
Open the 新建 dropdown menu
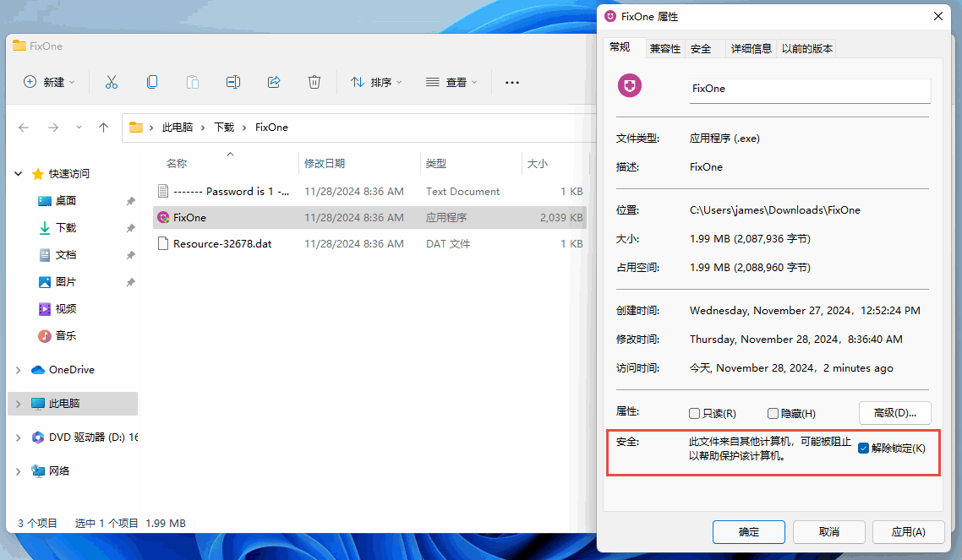click(x=49, y=82)
